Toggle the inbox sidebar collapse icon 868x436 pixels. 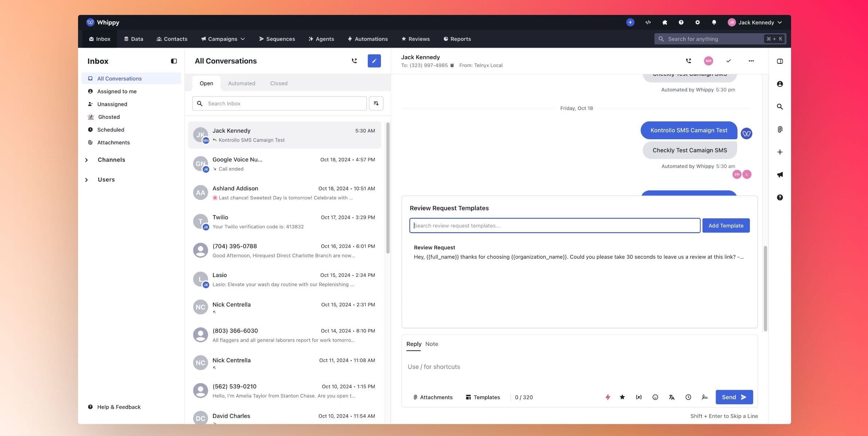click(174, 61)
